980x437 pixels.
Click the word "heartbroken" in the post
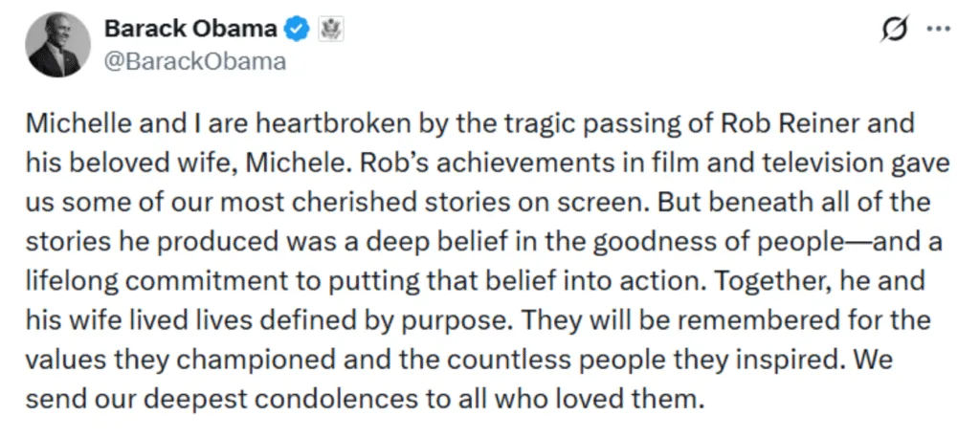pyautogui.click(x=285, y=124)
